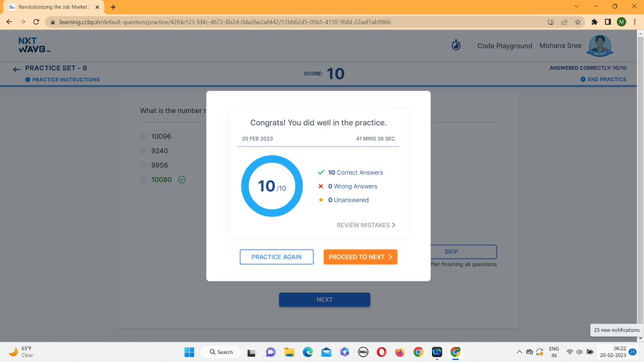Select Revolutionizing the Job Market tab
This screenshot has height=362, width=644.
click(53, 7)
